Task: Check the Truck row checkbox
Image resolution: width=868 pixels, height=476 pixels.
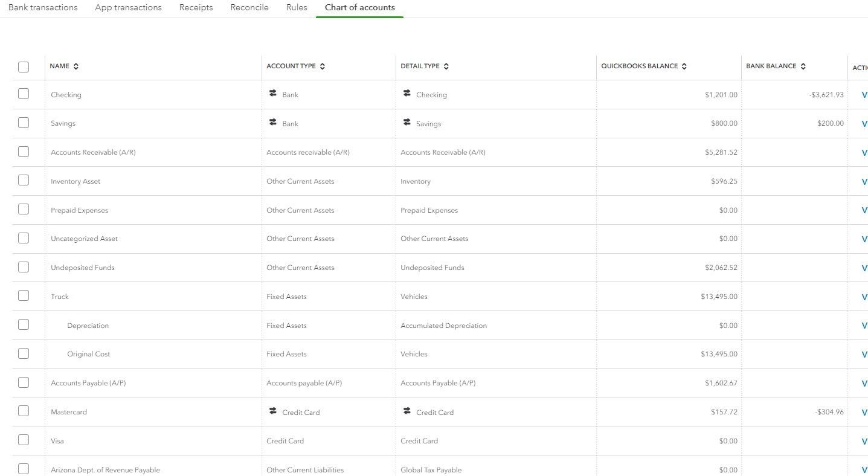Action: pyautogui.click(x=24, y=295)
